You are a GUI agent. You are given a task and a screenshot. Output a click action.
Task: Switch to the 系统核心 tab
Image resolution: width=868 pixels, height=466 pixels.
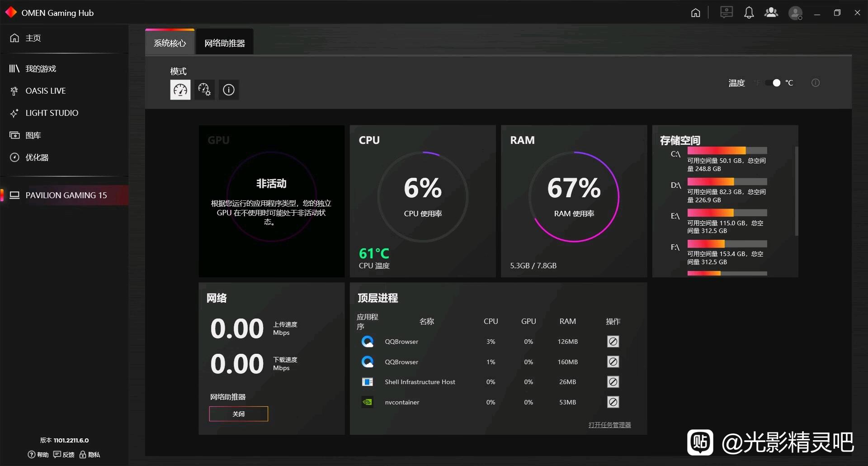(170, 43)
